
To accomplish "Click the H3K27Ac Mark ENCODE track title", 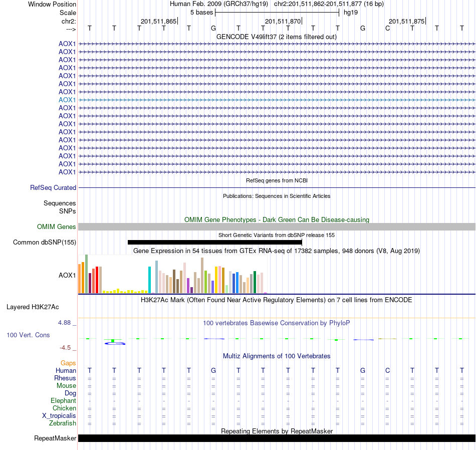I will point(277,300).
